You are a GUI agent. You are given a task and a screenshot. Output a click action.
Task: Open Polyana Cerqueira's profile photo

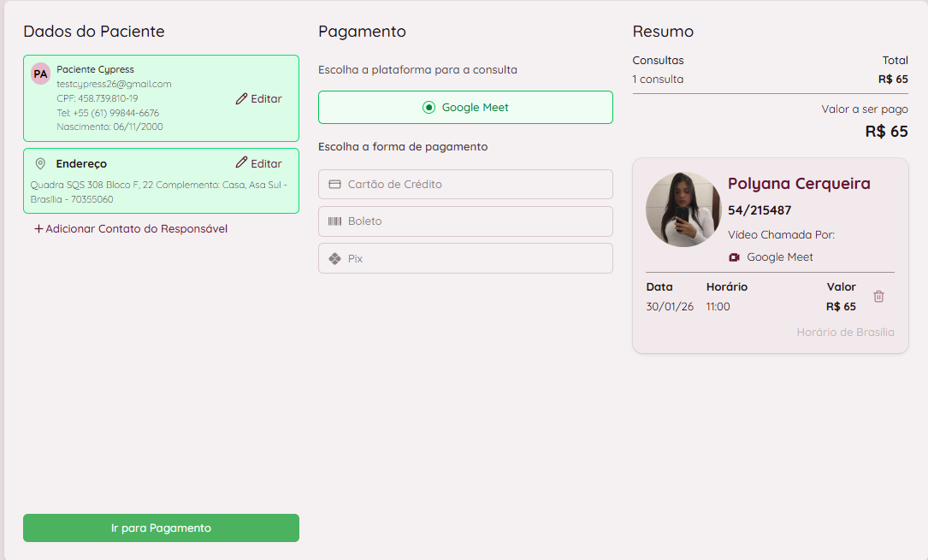click(683, 209)
